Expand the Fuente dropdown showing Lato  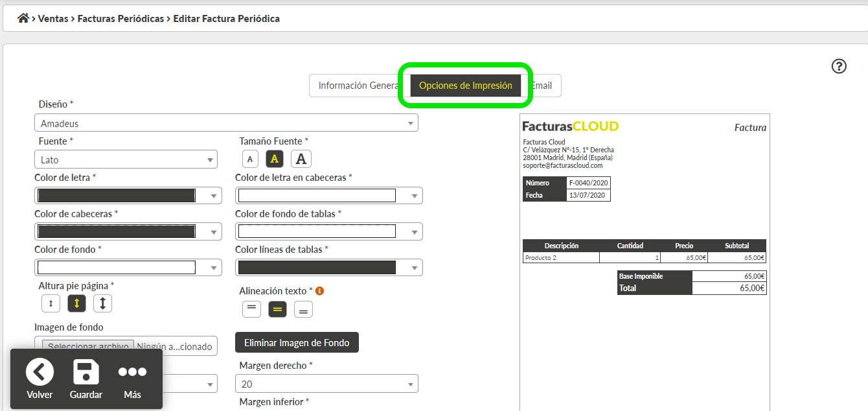126,159
